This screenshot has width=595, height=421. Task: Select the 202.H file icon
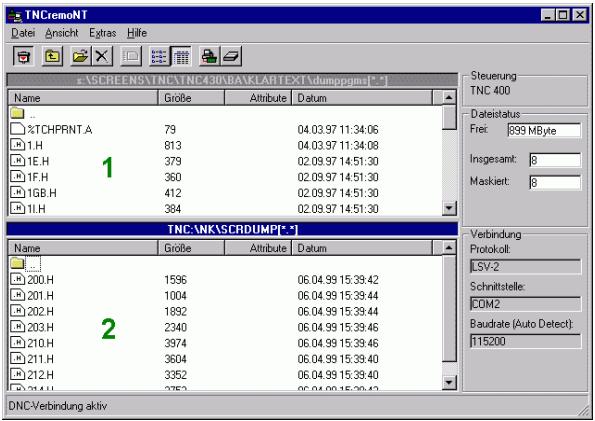[x=17, y=311]
